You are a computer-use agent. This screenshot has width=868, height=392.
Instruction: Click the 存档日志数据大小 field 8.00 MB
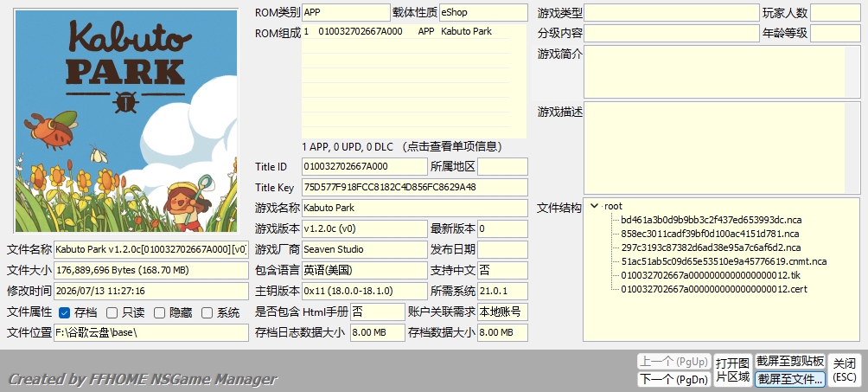pos(378,332)
